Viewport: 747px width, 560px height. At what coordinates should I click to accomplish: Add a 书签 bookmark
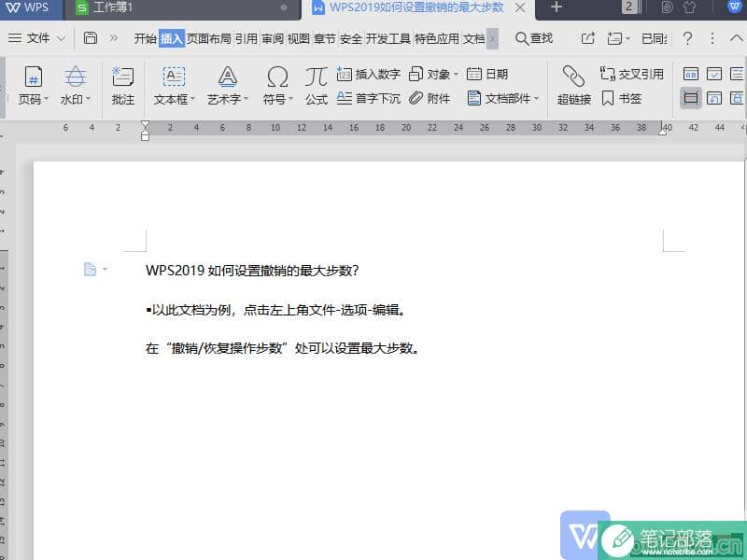[622, 99]
